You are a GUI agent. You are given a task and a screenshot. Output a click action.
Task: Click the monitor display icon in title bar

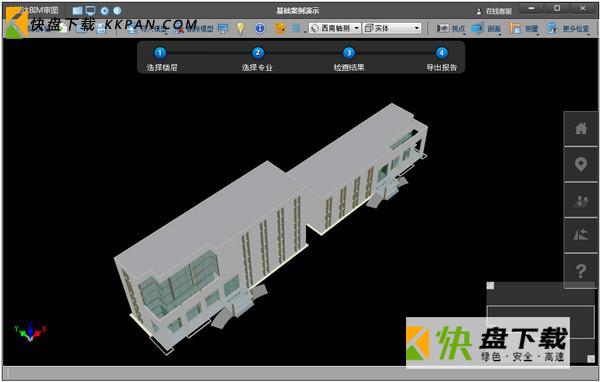[x=91, y=10]
